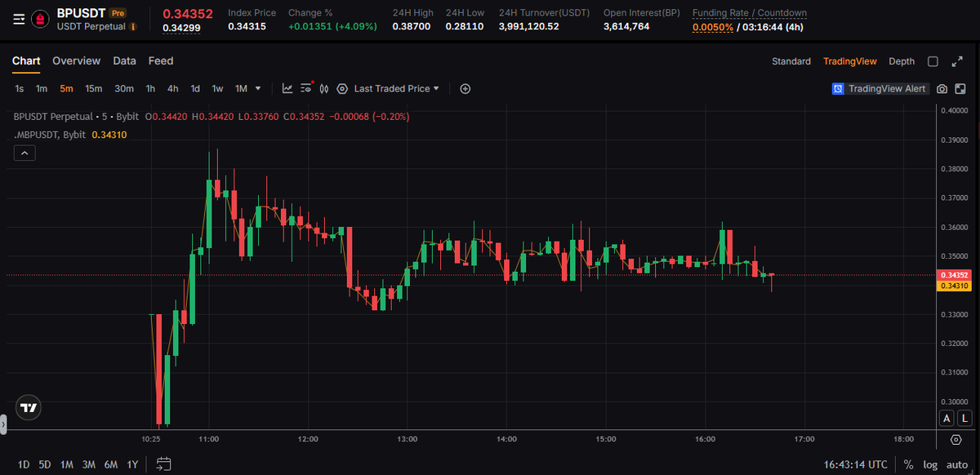Click the TradingView Alert button

[880, 89]
